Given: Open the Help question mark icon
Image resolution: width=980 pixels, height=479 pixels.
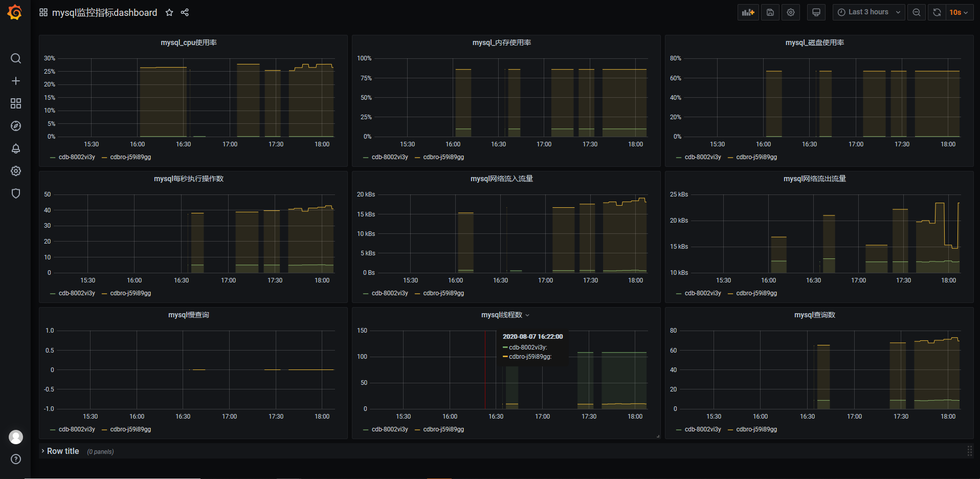Looking at the screenshot, I should (16, 459).
